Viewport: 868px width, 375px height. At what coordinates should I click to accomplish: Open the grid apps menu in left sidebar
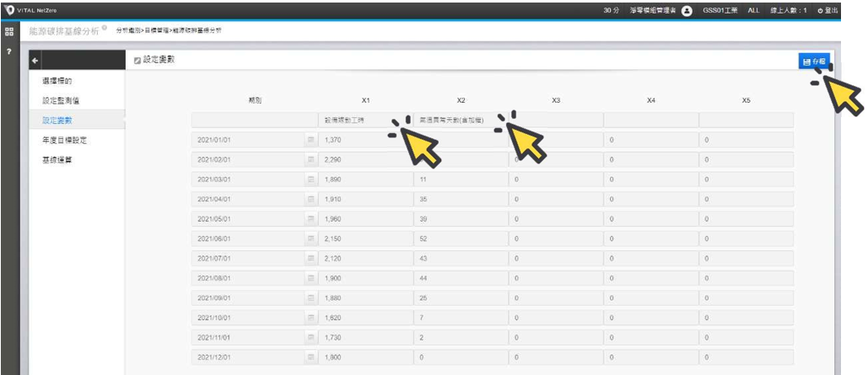(9, 31)
